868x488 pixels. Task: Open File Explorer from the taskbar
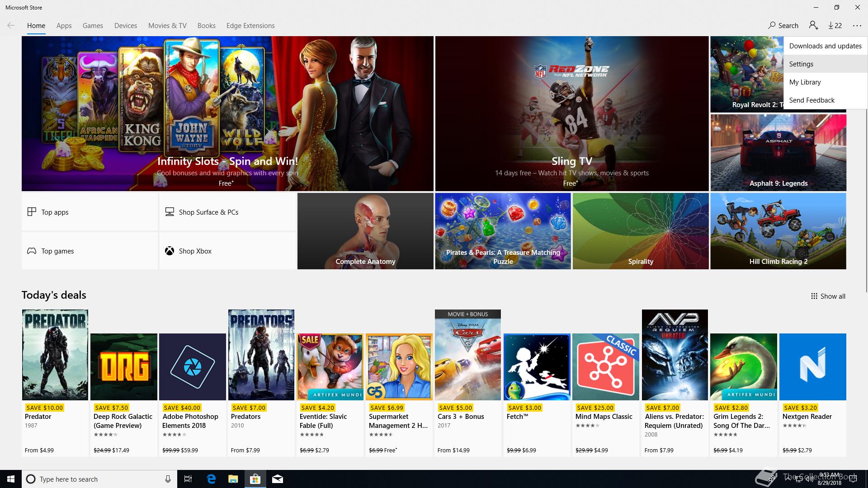[233, 479]
